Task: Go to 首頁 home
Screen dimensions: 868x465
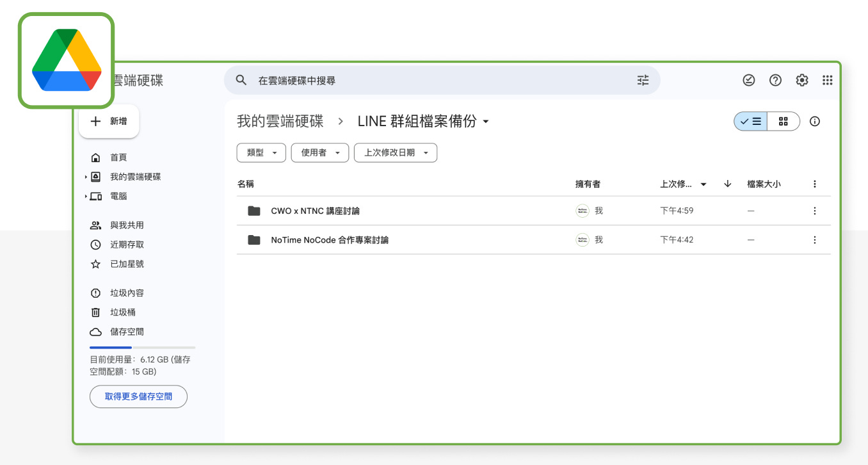Action: [x=118, y=158]
